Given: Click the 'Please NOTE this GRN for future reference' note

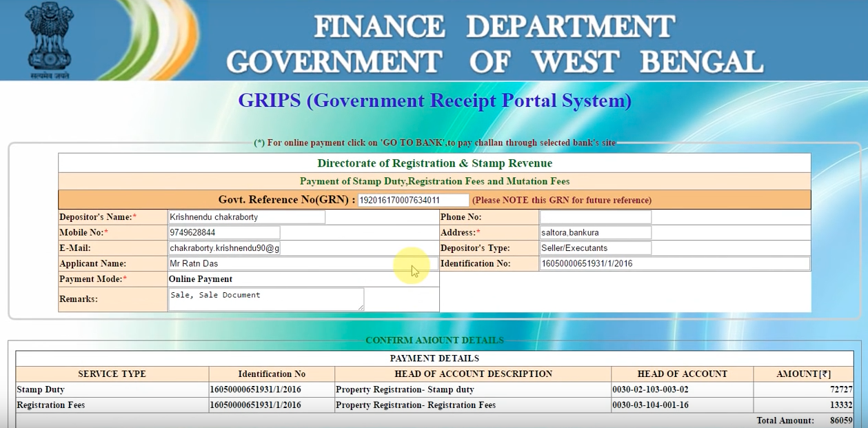Looking at the screenshot, I should (562, 201).
